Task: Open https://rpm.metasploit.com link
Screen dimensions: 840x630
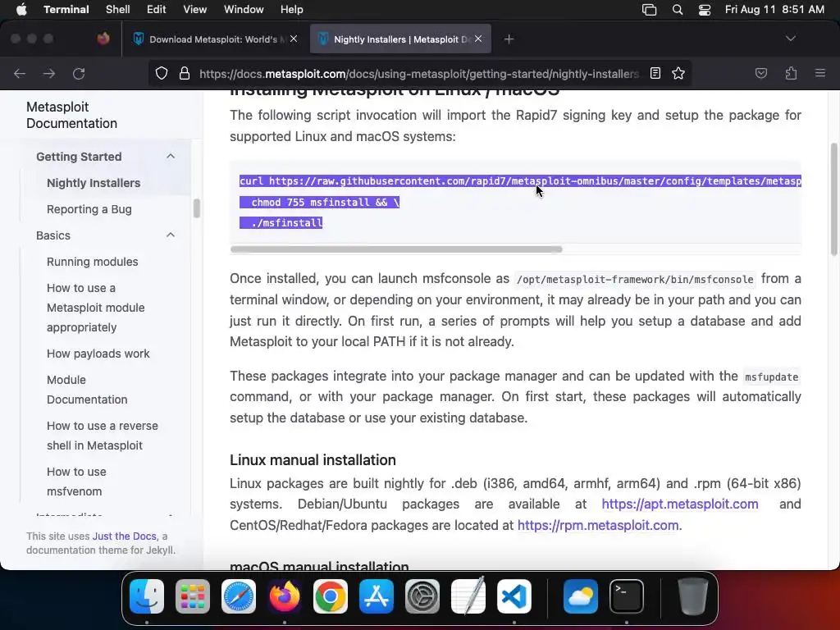Action: tap(598, 526)
